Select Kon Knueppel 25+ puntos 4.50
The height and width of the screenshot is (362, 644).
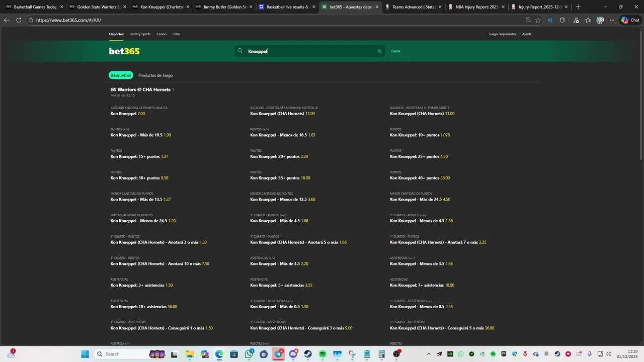click(x=419, y=156)
